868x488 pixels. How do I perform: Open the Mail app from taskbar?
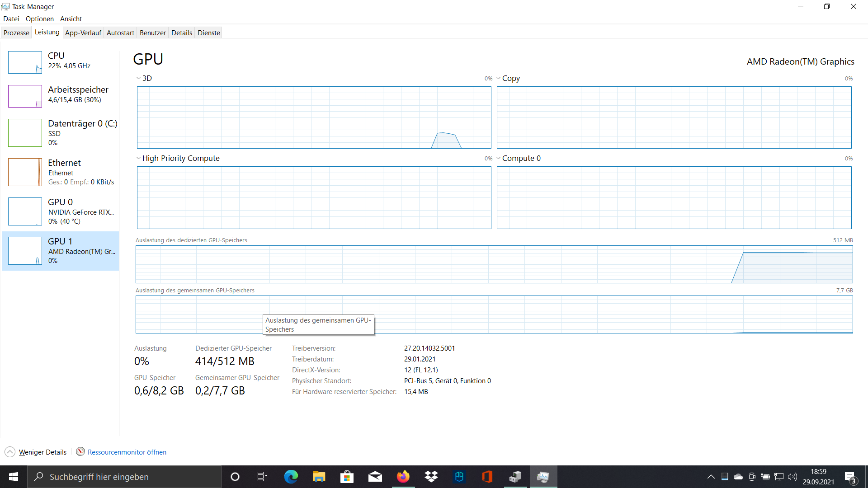coord(375,477)
